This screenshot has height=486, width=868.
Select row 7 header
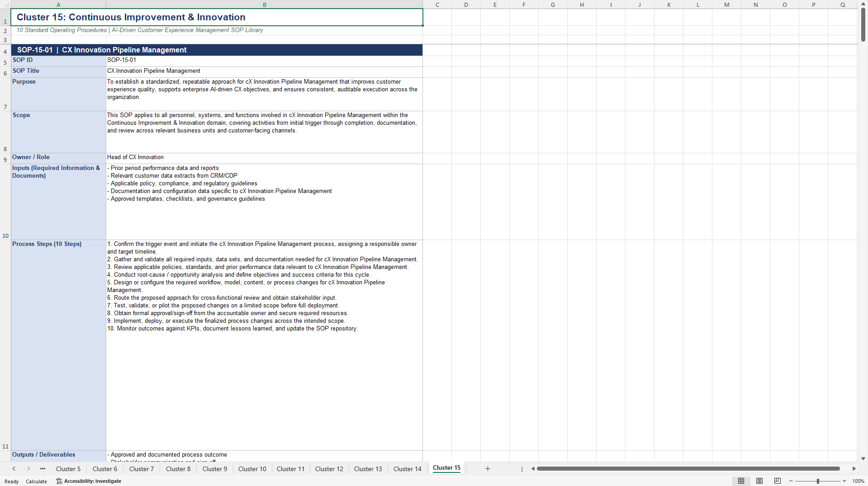[x=5, y=94]
